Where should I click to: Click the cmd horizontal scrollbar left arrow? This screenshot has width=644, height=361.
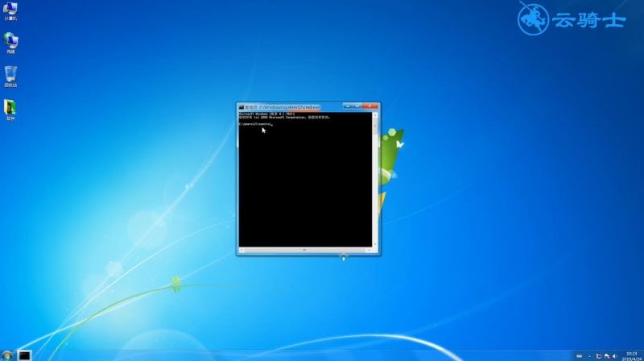click(x=242, y=250)
